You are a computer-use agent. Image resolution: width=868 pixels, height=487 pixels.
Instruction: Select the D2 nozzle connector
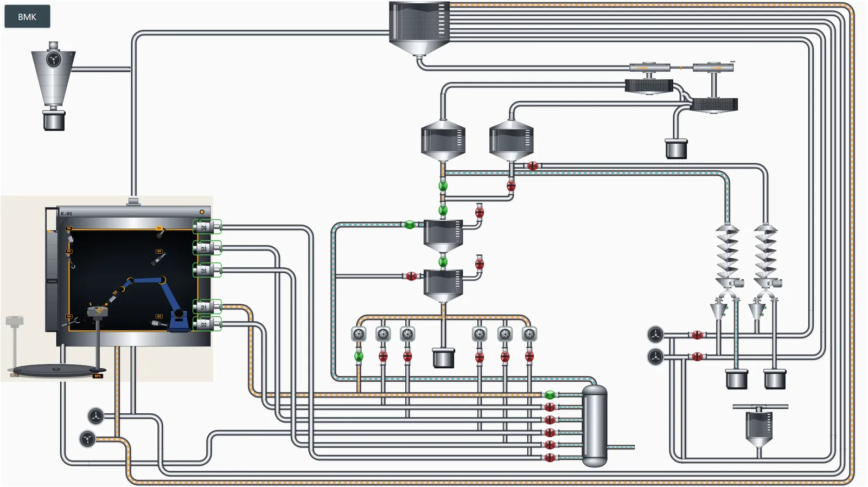coord(207,324)
